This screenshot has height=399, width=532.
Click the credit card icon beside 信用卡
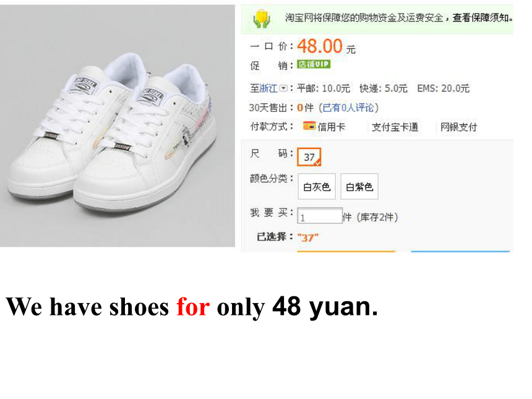click(309, 126)
